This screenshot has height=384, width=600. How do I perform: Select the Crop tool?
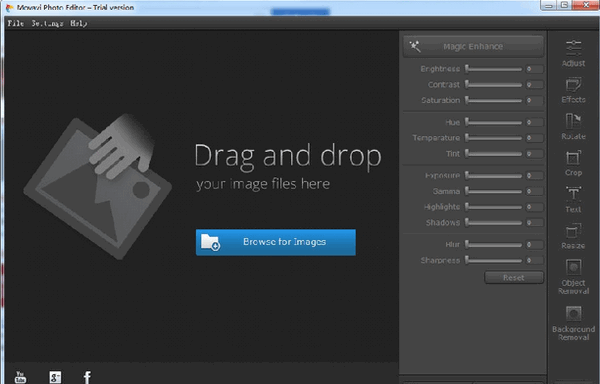pyautogui.click(x=573, y=163)
